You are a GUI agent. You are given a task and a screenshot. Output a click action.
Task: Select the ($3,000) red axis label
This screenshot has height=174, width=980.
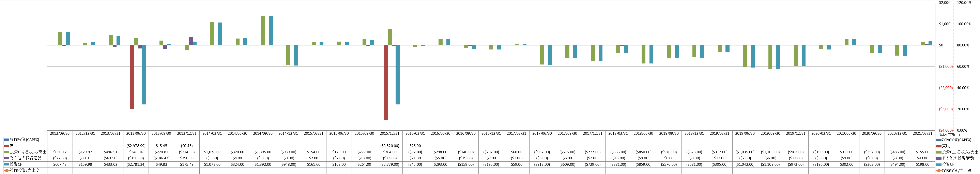(946, 109)
